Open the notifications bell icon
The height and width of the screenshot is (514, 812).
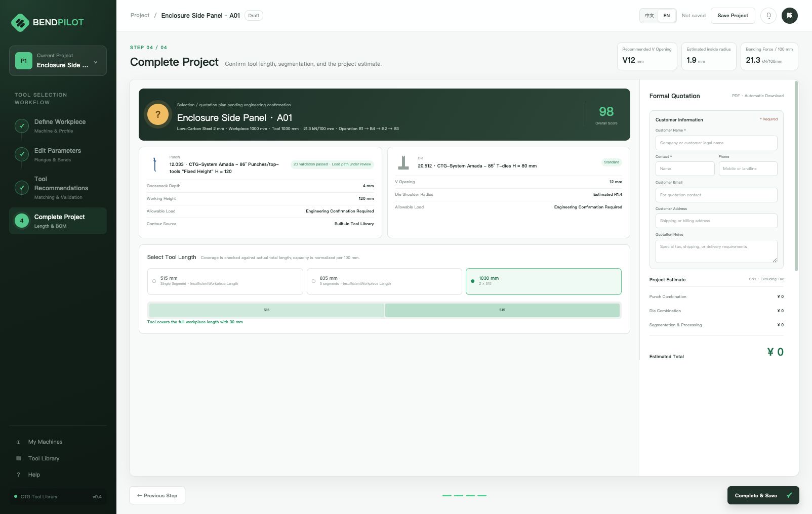click(768, 16)
